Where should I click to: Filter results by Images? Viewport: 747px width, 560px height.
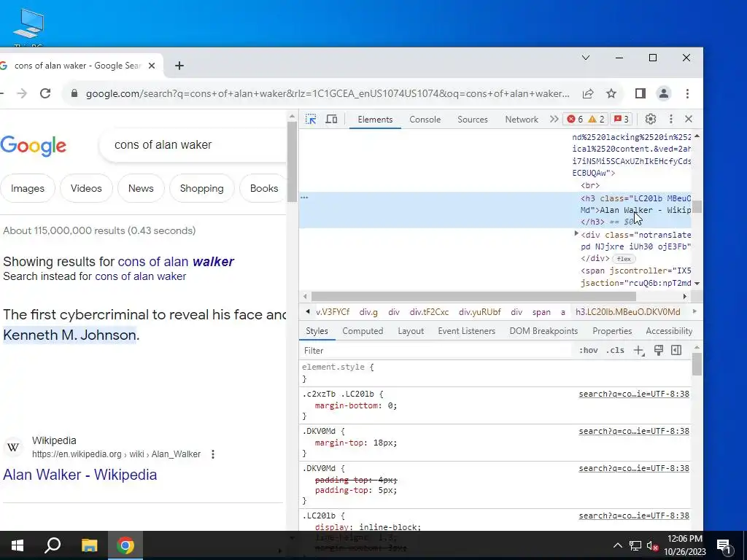pyautogui.click(x=28, y=189)
